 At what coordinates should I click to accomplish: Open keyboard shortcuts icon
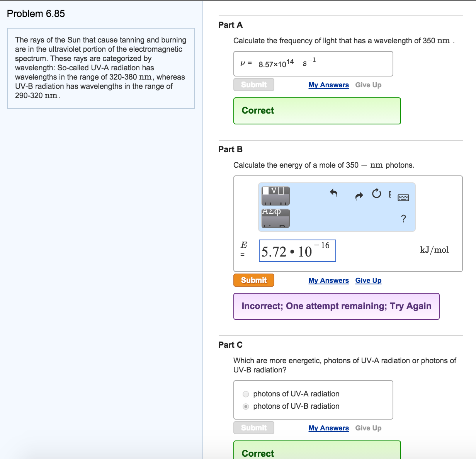(403, 198)
